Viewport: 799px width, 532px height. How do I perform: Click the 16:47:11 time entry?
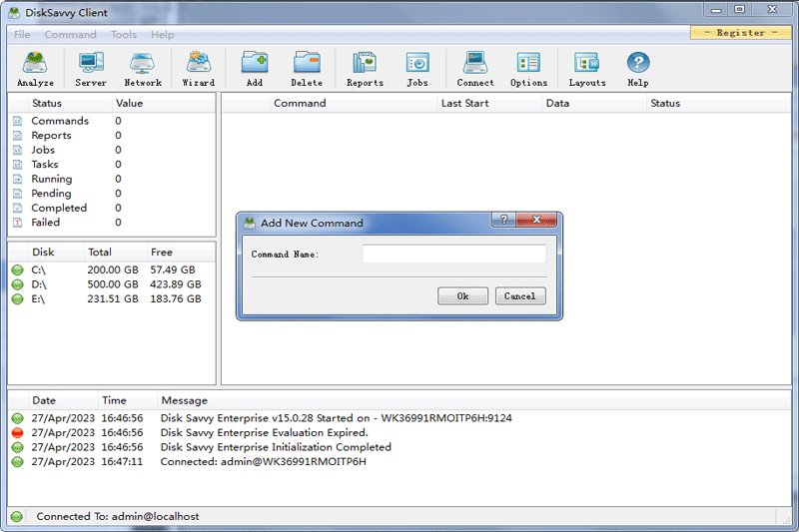tap(122, 462)
